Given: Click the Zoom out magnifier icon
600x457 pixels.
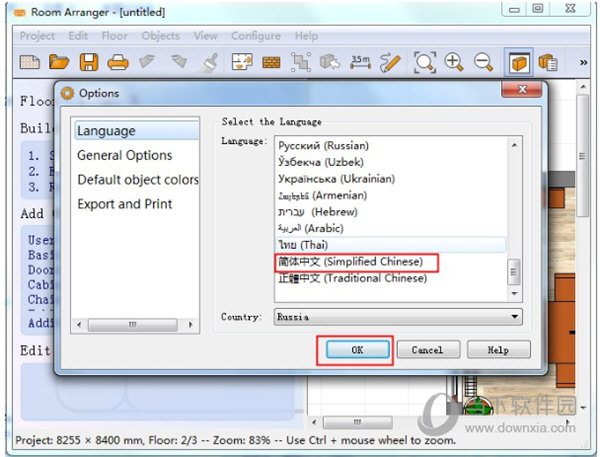Looking at the screenshot, I should click(x=484, y=63).
